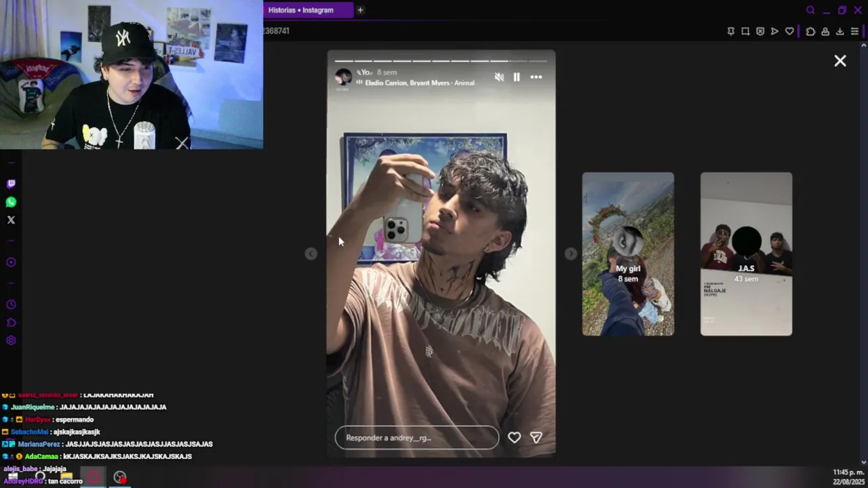Click the JuanRiquelme chat username
This screenshot has width=868, height=488.
(33, 407)
